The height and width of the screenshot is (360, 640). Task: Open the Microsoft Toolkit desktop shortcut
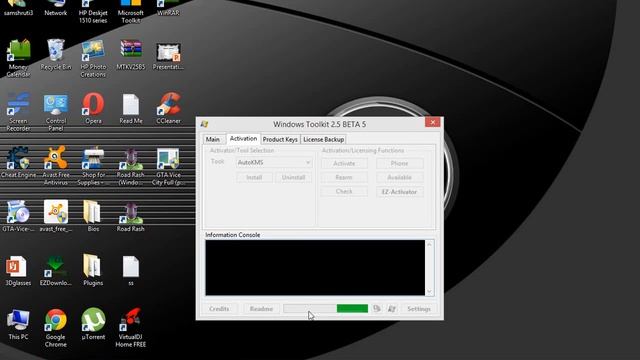pyautogui.click(x=131, y=11)
